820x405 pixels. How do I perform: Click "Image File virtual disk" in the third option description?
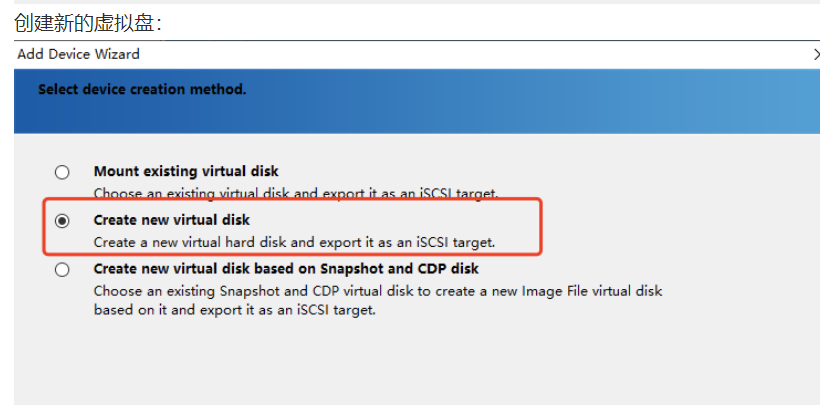coord(591,291)
